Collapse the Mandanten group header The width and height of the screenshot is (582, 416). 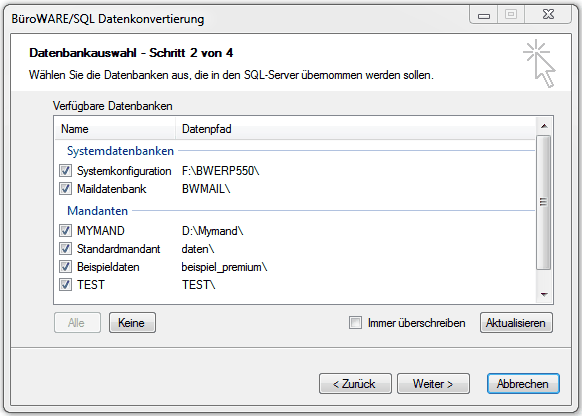click(x=97, y=210)
